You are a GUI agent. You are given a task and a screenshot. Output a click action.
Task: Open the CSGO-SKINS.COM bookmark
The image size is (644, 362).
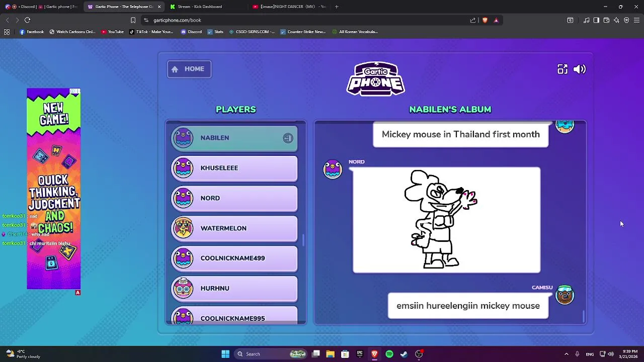pos(252,32)
